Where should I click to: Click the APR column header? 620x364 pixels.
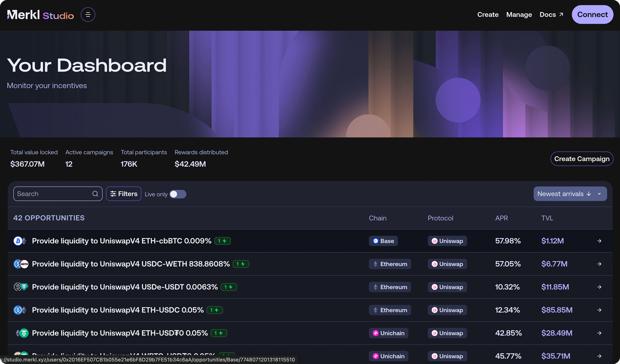pos(501,218)
